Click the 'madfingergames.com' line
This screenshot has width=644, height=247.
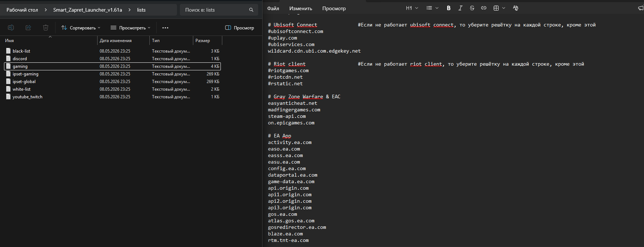click(294, 110)
